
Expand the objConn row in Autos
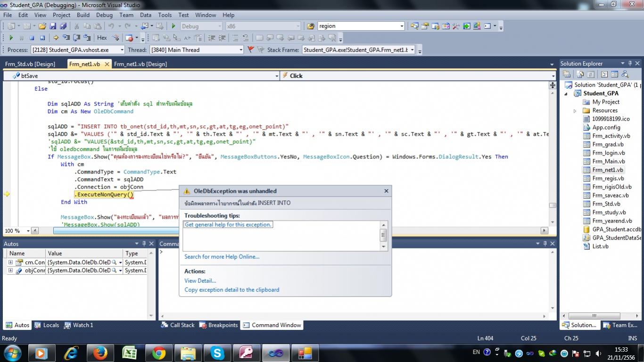pyautogui.click(x=10, y=271)
